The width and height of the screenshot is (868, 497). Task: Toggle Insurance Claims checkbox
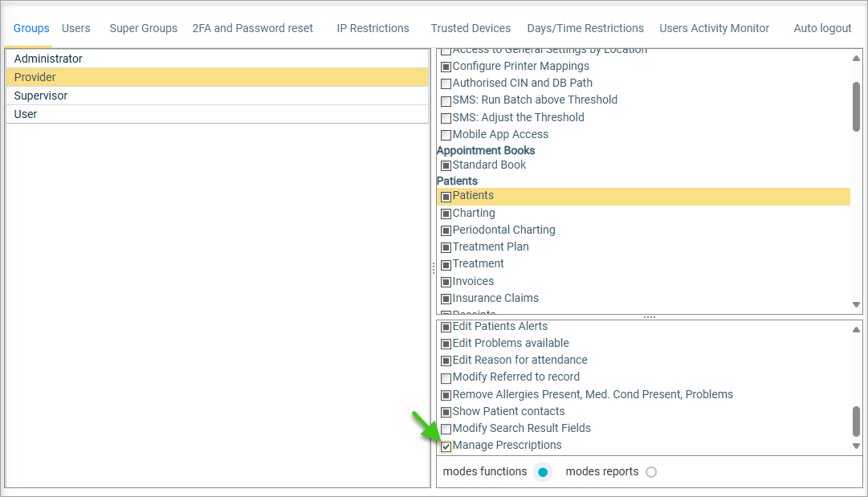[x=446, y=299]
